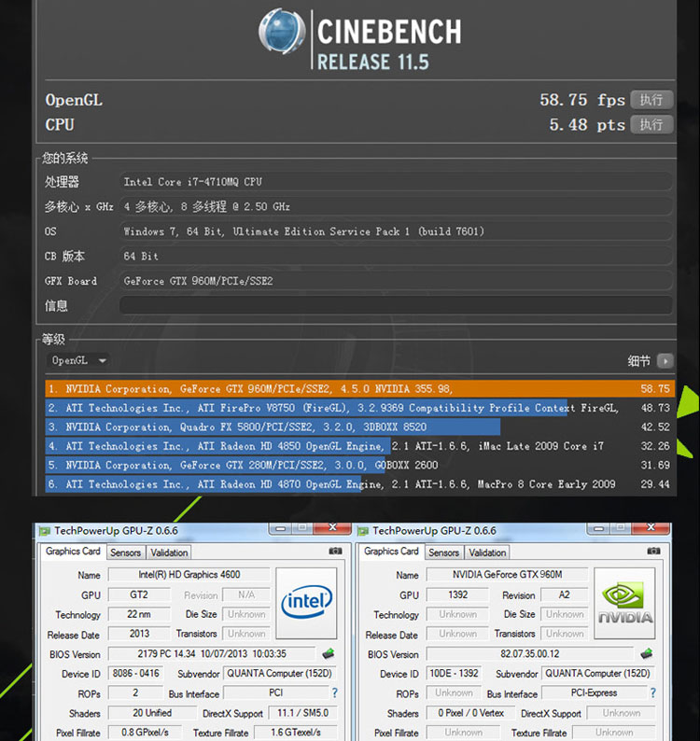Select the Radeon HD 4850 iMac ranking row

[359, 446]
